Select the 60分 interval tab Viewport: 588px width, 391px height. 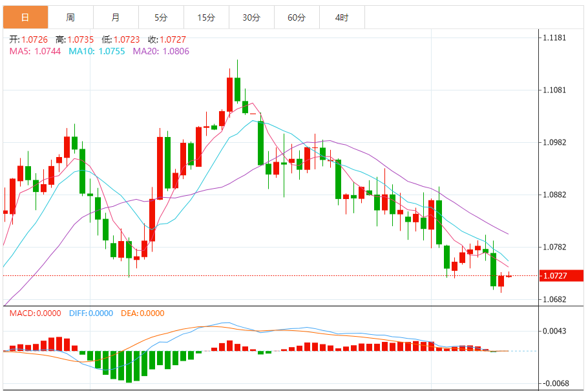(297, 17)
